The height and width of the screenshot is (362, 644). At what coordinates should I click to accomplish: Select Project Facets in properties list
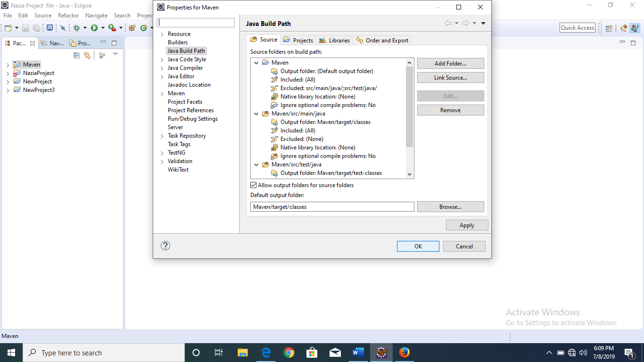185,102
